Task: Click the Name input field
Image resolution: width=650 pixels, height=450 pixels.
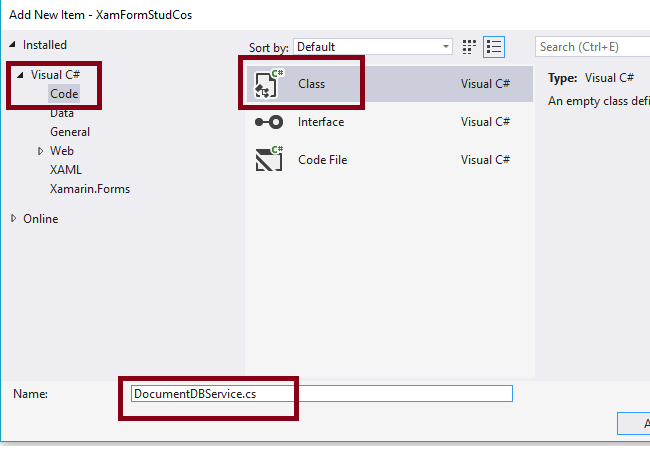Action: 322,394
